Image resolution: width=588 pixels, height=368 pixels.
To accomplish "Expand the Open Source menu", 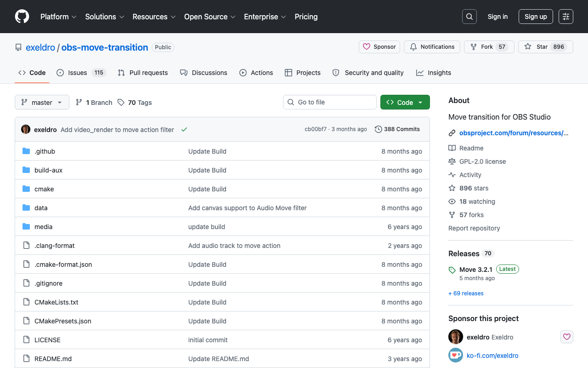I will pyautogui.click(x=210, y=17).
